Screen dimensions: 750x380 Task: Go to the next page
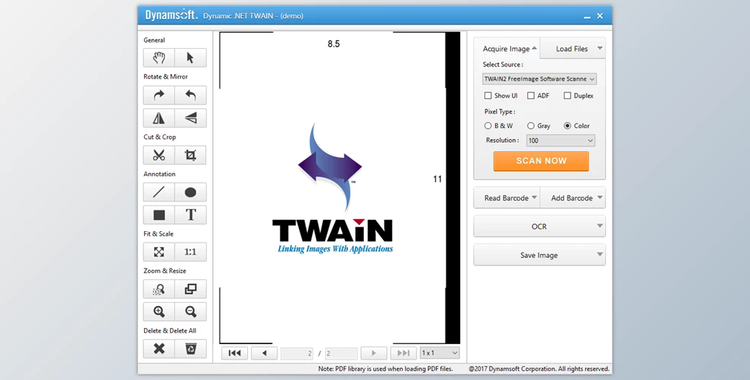(x=374, y=353)
